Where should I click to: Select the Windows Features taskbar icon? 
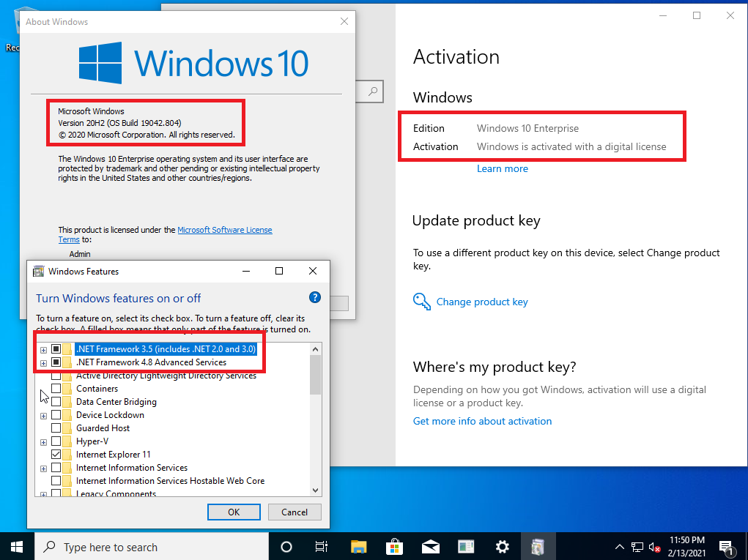pyautogui.click(x=538, y=547)
